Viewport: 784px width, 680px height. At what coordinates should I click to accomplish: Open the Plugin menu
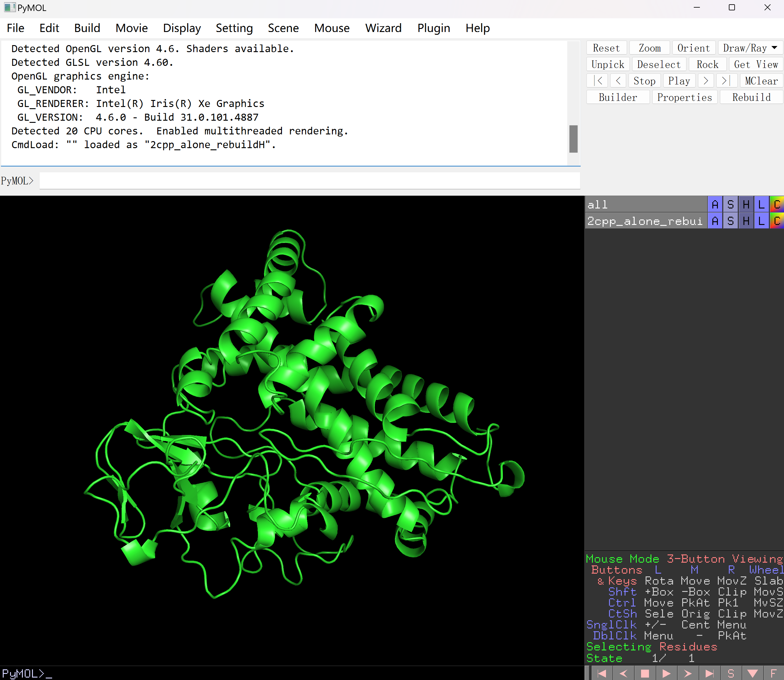(x=433, y=28)
